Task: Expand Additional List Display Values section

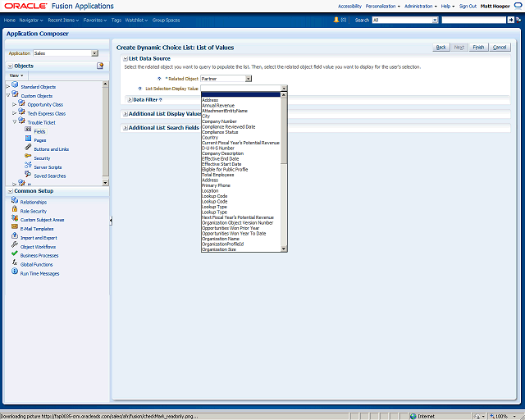Action: (125, 114)
